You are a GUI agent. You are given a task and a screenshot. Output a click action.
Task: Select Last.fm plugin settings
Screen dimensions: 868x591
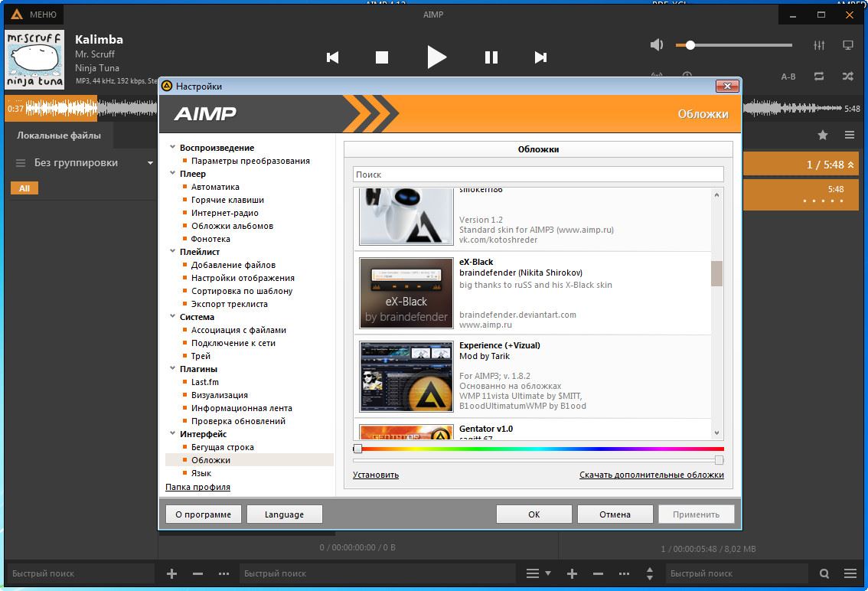click(x=205, y=382)
